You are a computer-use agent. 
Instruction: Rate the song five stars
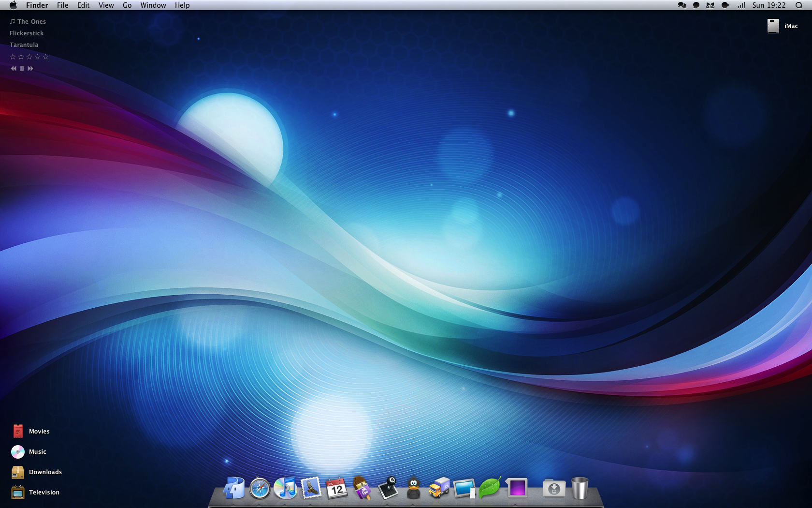point(46,57)
